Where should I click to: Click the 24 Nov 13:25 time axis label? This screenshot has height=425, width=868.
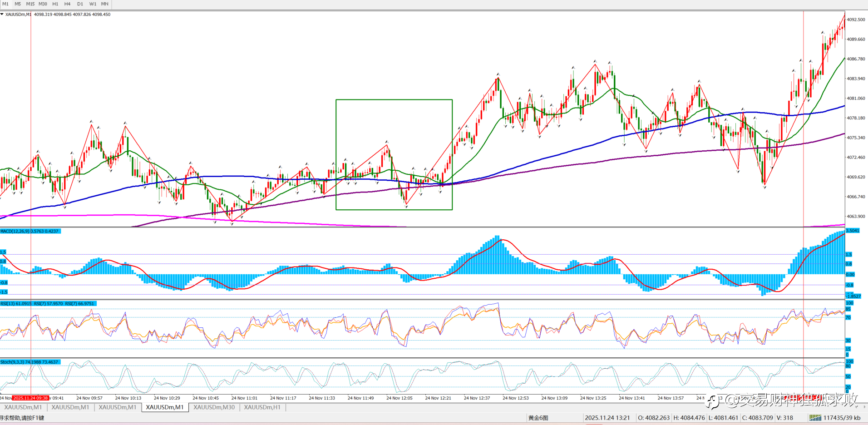[x=593, y=398]
